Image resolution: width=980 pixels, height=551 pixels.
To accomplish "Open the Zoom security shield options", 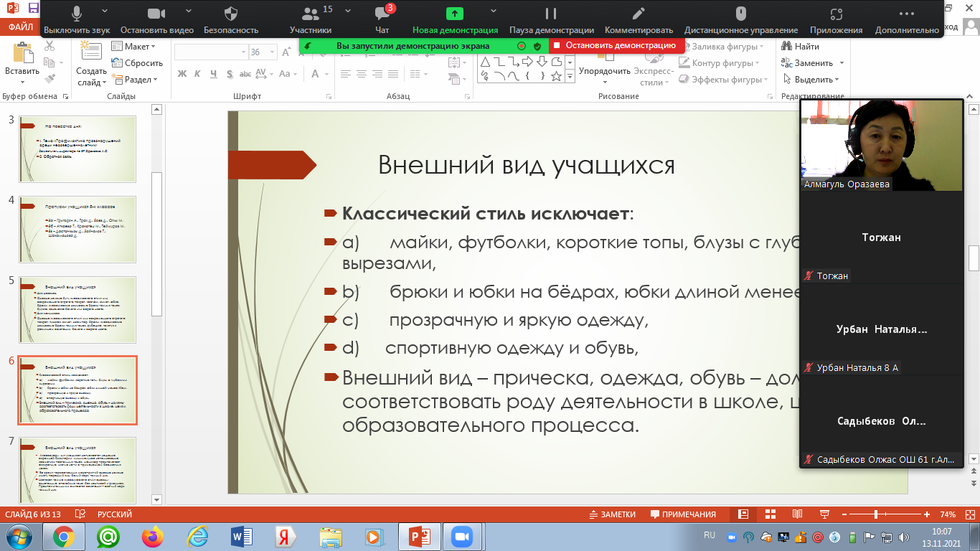I will 230,15.
